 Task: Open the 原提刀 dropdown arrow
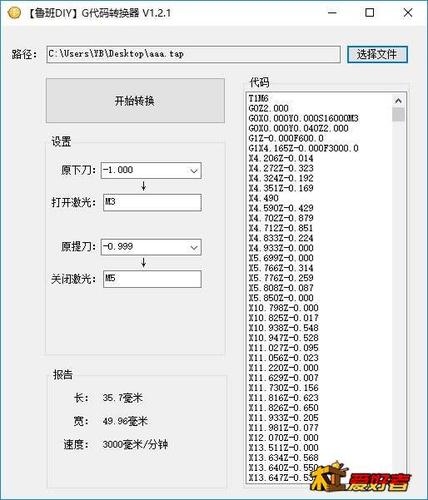[x=194, y=247]
